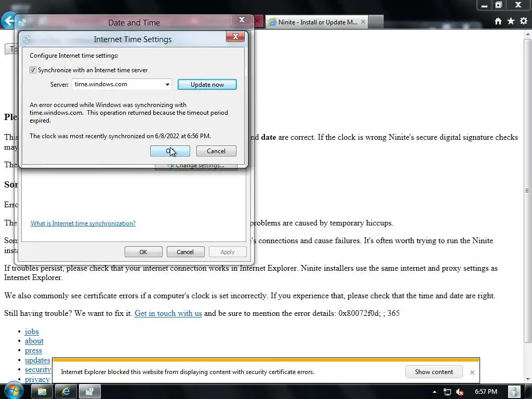Screen dimensions: 532x399
Task: Click the network tray icon
Action: coord(447,392)
